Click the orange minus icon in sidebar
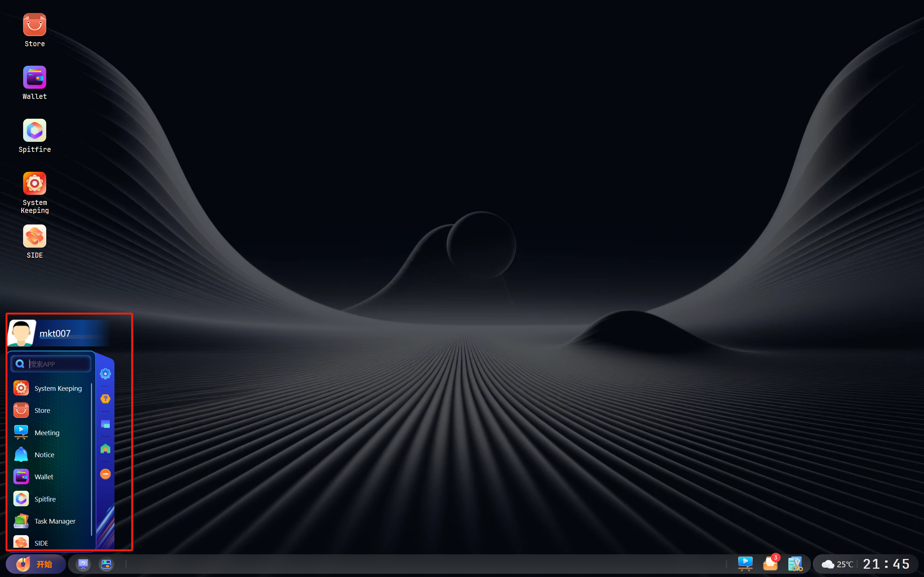This screenshot has width=924, height=577. click(x=105, y=474)
